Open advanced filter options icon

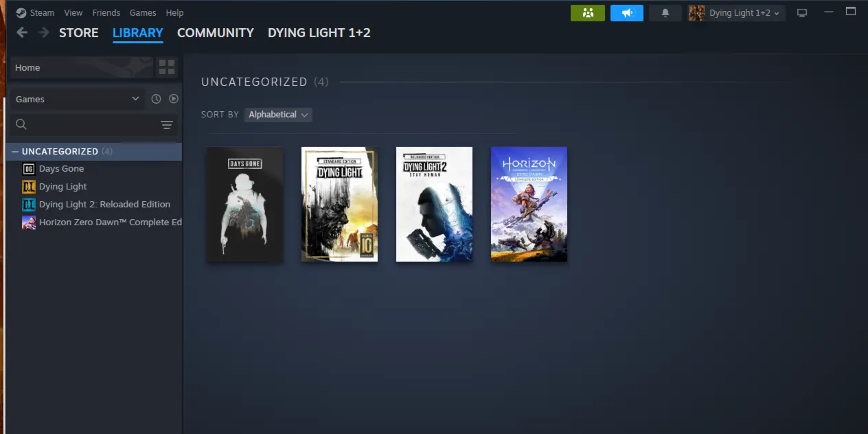pyautogui.click(x=167, y=124)
